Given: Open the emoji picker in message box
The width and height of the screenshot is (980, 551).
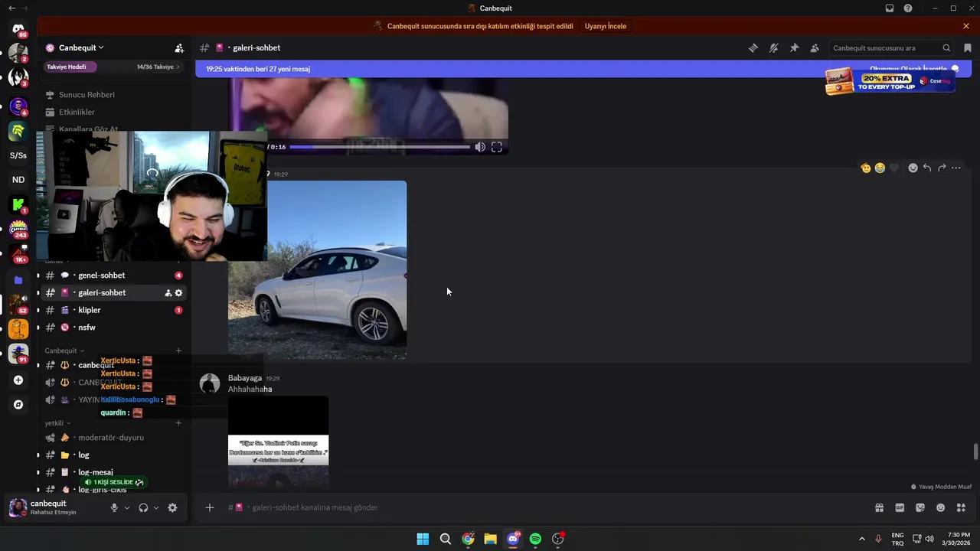Looking at the screenshot, I should click(941, 507).
